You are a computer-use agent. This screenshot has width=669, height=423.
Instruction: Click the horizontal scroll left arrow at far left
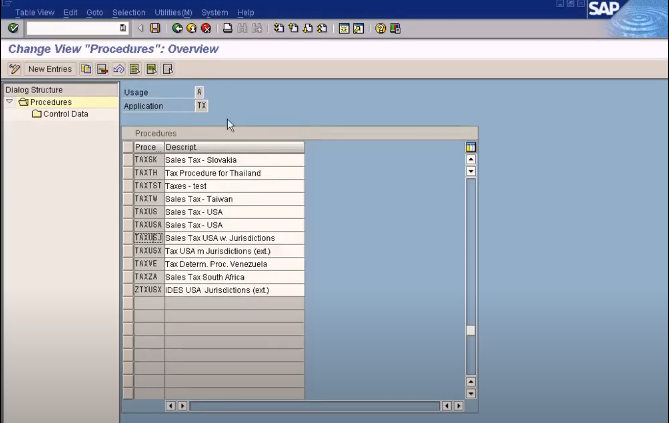(170, 406)
